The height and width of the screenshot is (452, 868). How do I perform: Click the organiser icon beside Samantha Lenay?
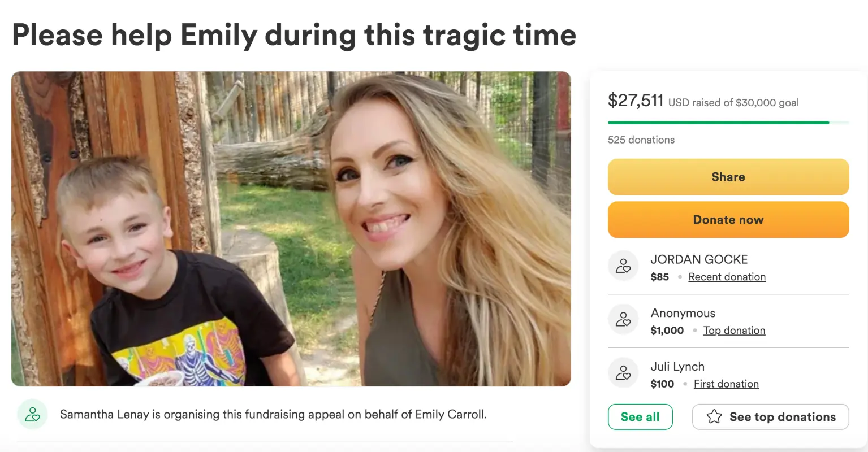point(32,415)
